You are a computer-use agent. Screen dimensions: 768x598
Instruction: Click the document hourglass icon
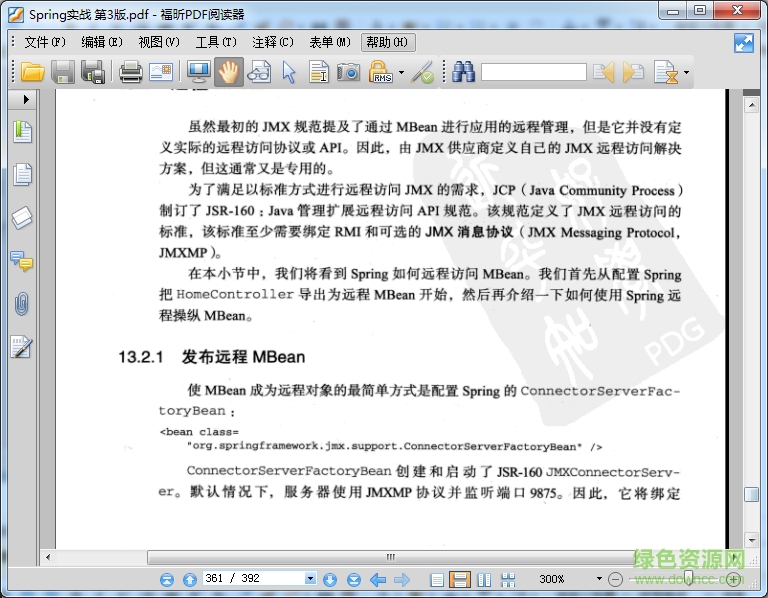click(x=666, y=72)
